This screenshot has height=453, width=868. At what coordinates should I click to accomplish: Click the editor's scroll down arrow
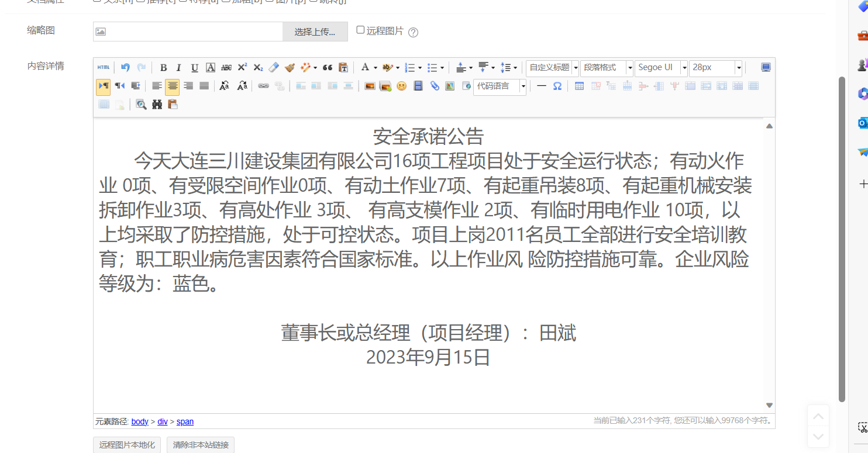pos(769,406)
